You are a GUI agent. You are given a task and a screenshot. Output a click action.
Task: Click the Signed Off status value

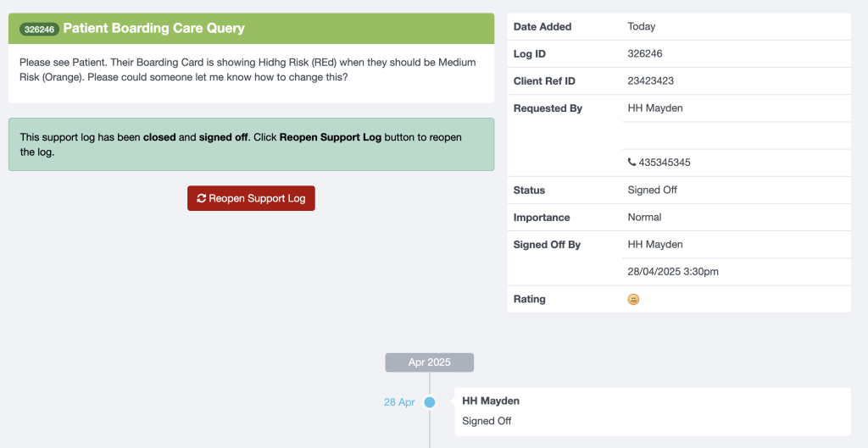652,190
